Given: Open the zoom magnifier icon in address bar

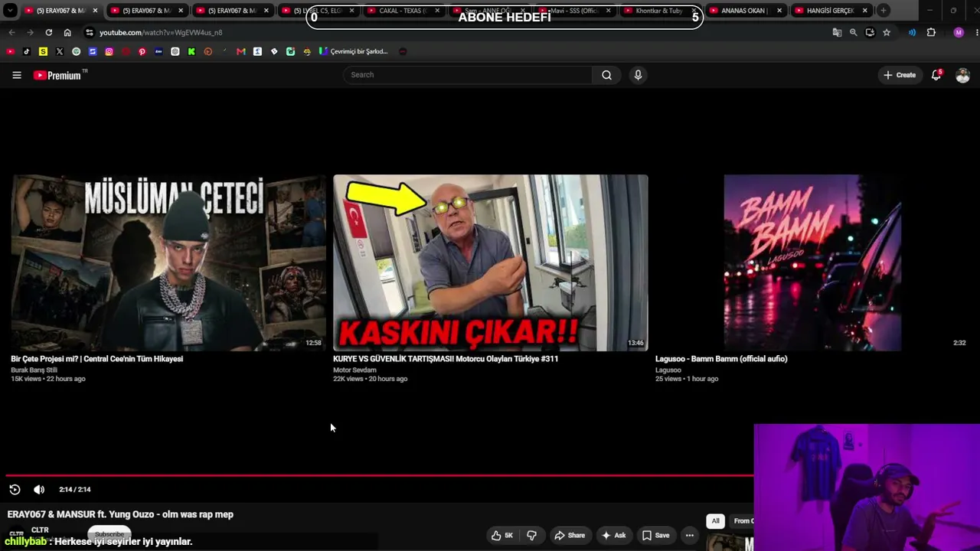Looking at the screenshot, I should pyautogui.click(x=853, y=33).
